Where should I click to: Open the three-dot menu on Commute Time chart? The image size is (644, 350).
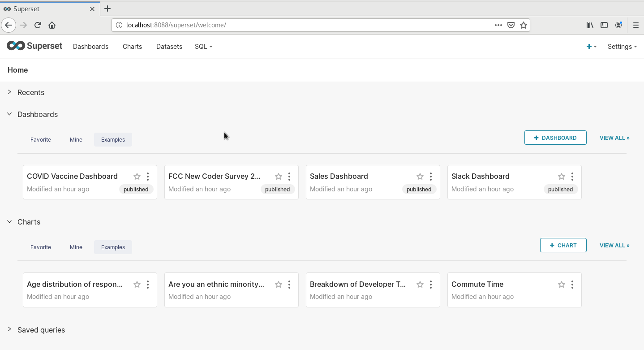point(572,285)
